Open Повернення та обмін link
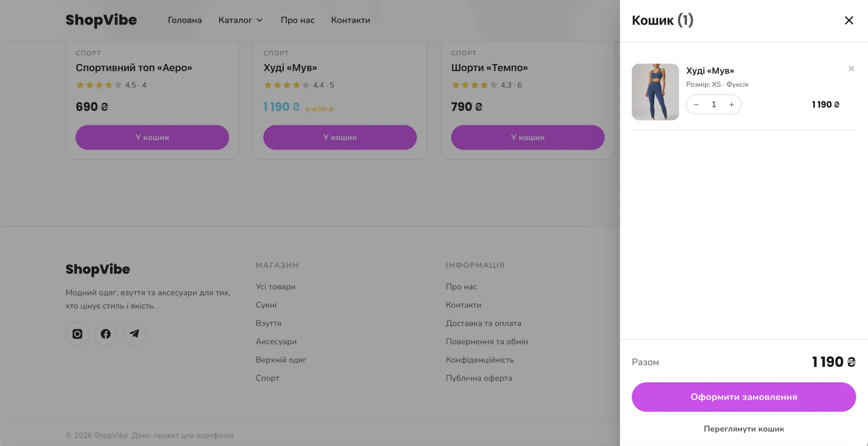 (x=487, y=342)
